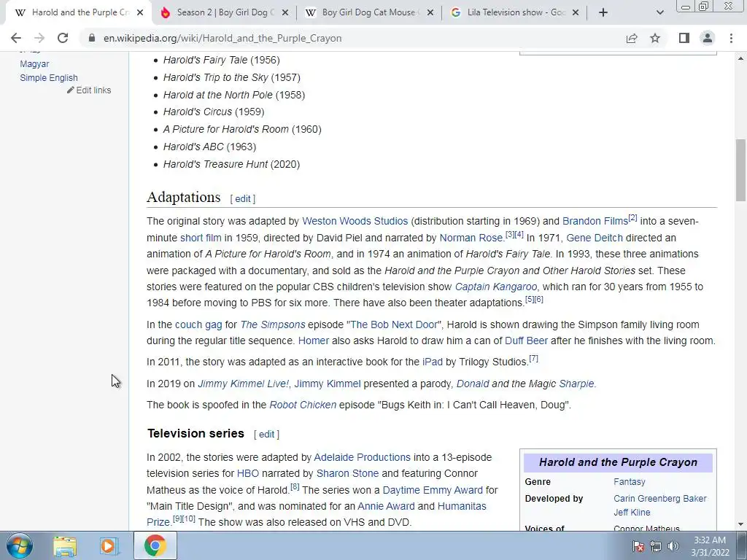The width and height of the screenshot is (747, 560).
Task: Open the Weston Woods Studios link
Action: [355, 221]
